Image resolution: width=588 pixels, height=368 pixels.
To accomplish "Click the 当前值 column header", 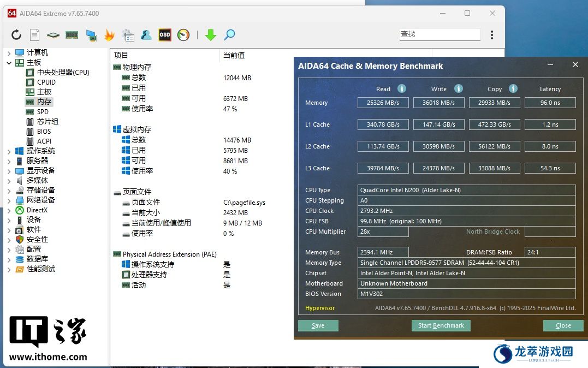I will (234, 55).
